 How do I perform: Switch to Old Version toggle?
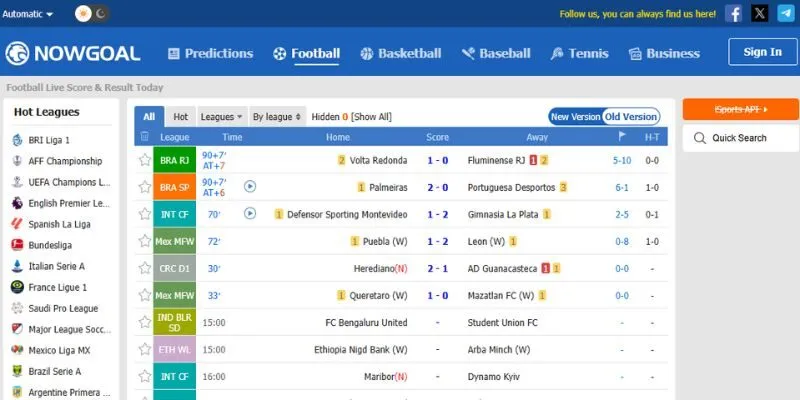[x=631, y=117]
